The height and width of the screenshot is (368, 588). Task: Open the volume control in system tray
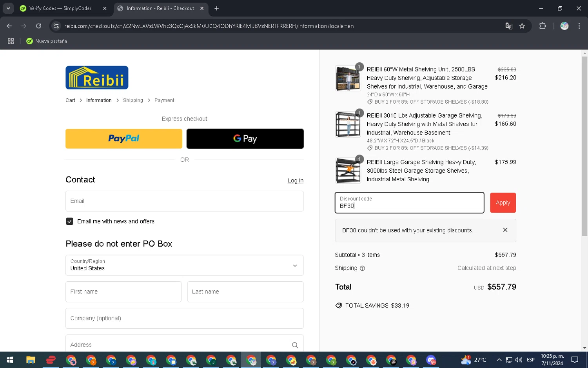point(519,360)
